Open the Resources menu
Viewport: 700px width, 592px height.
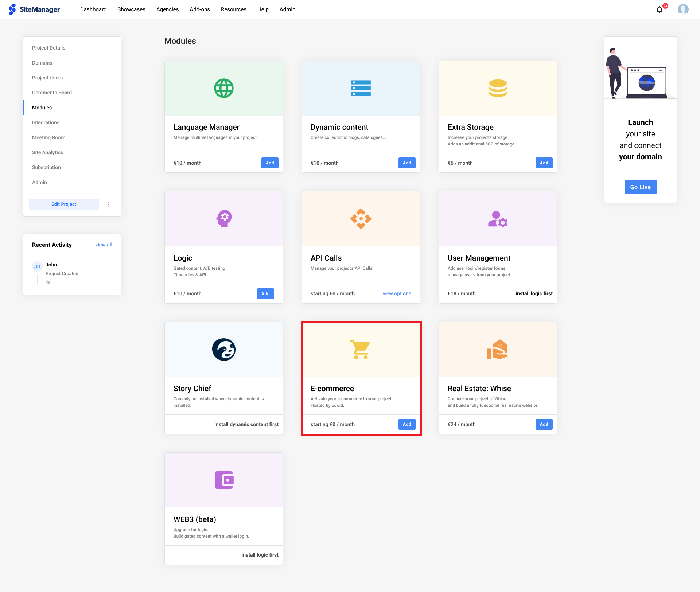(x=234, y=9)
